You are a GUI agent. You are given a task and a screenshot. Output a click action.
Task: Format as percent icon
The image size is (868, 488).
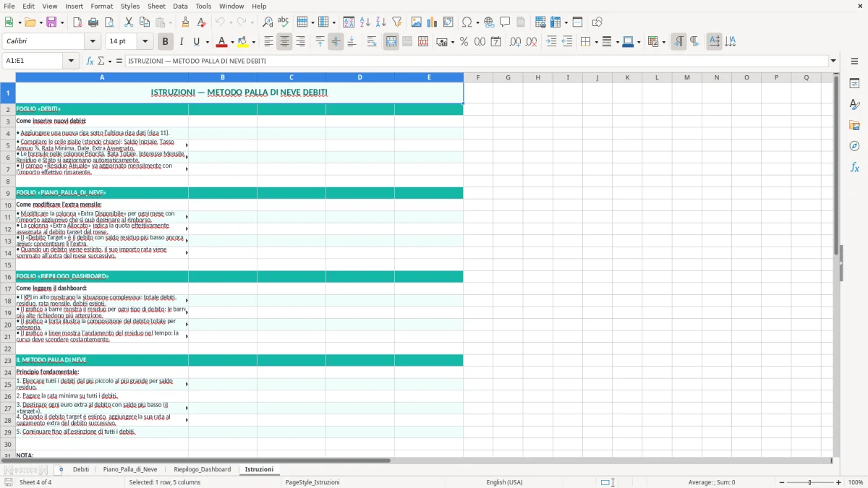point(464,42)
